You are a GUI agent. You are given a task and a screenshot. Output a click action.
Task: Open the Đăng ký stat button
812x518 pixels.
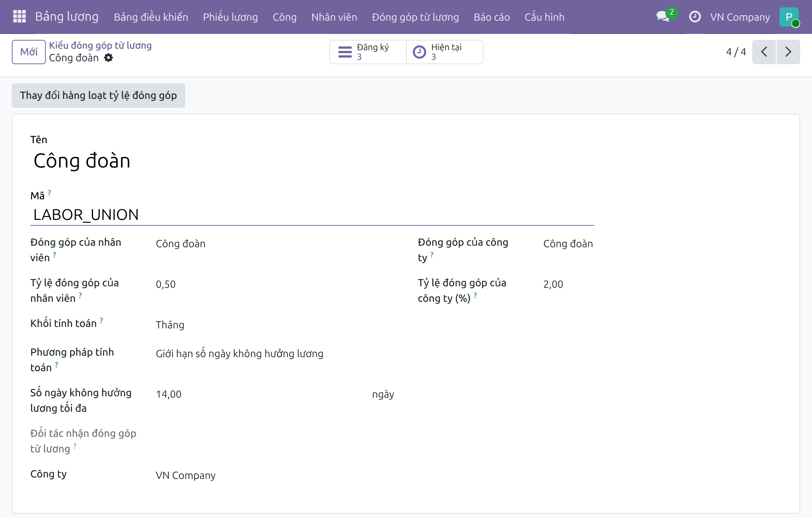[x=368, y=52]
